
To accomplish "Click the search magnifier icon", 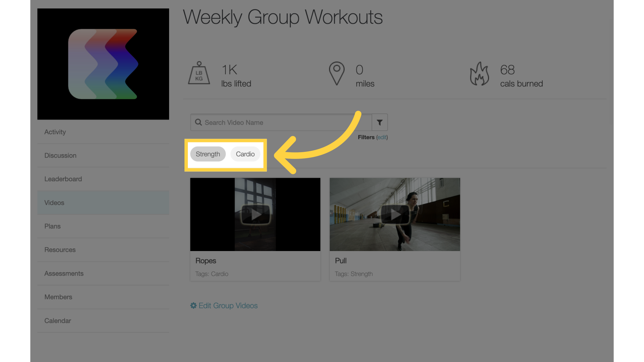I will coord(198,122).
